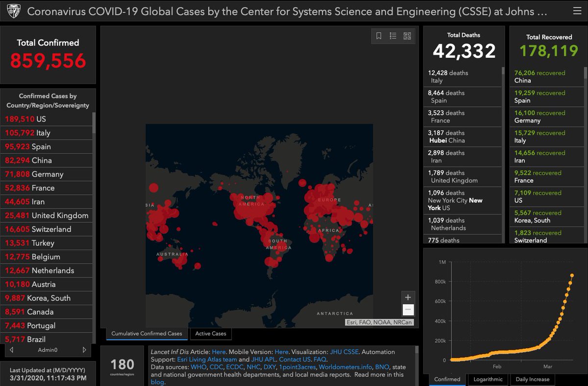Open the Mobile Version Here link

281,352
